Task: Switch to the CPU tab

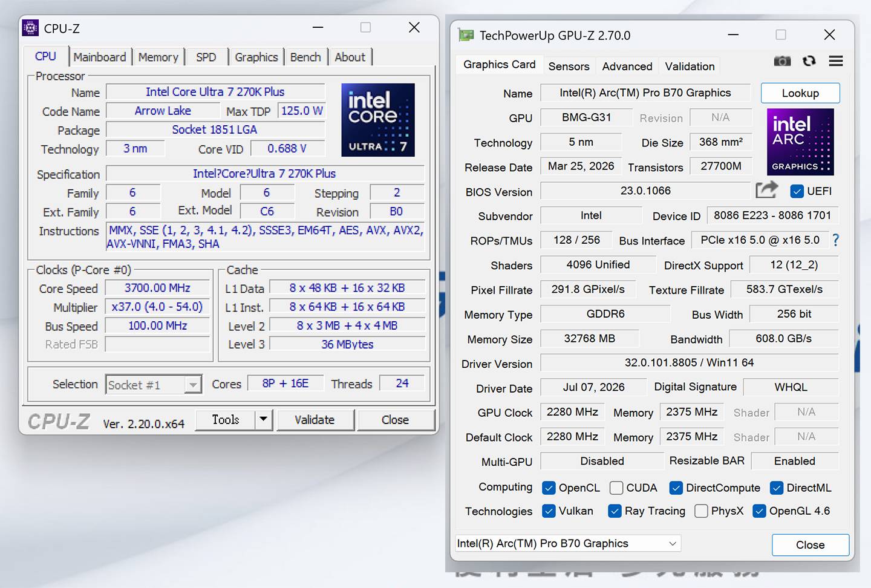Action: [x=45, y=56]
